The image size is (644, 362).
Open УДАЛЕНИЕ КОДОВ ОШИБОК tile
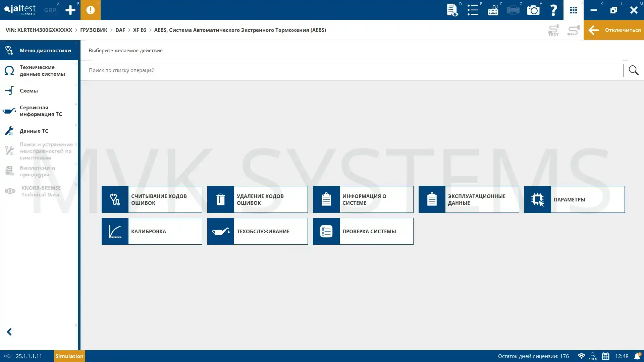[x=258, y=199]
